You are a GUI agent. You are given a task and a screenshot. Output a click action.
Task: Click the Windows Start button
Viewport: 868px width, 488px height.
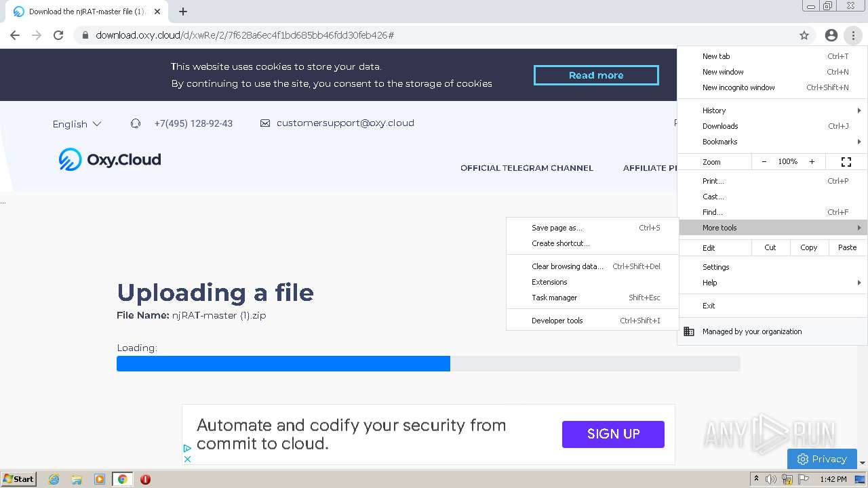(18, 479)
